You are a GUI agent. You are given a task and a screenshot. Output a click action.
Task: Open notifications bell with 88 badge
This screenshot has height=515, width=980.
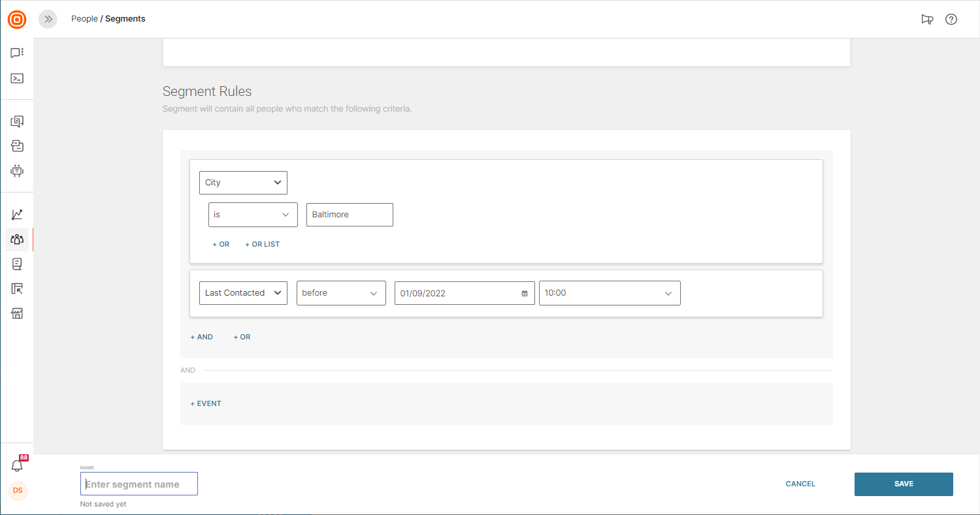(x=17, y=465)
